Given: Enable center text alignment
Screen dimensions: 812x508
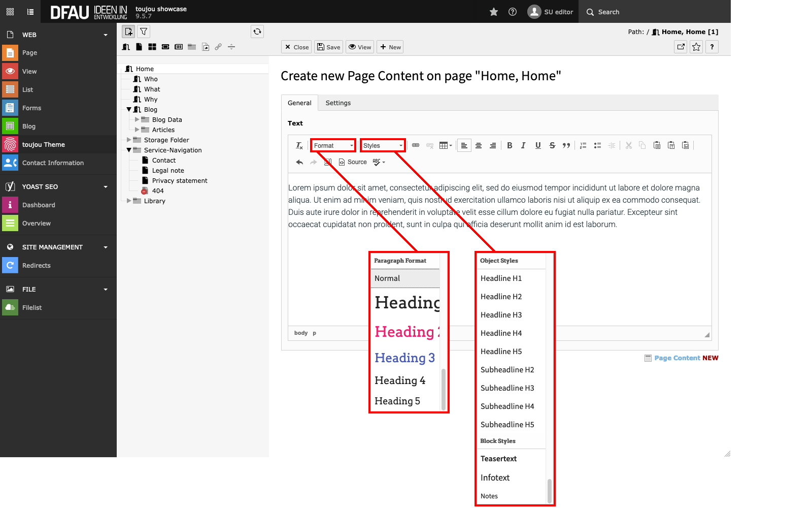Looking at the screenshot, I should [479, 146].
